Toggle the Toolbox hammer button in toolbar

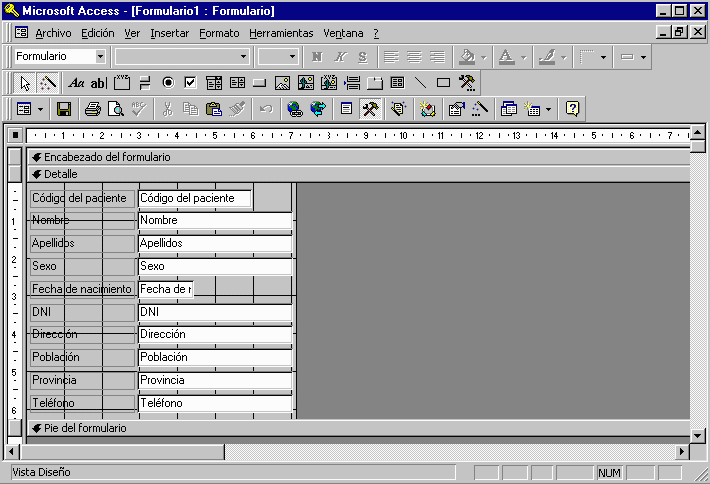click(x=370, y=109)
